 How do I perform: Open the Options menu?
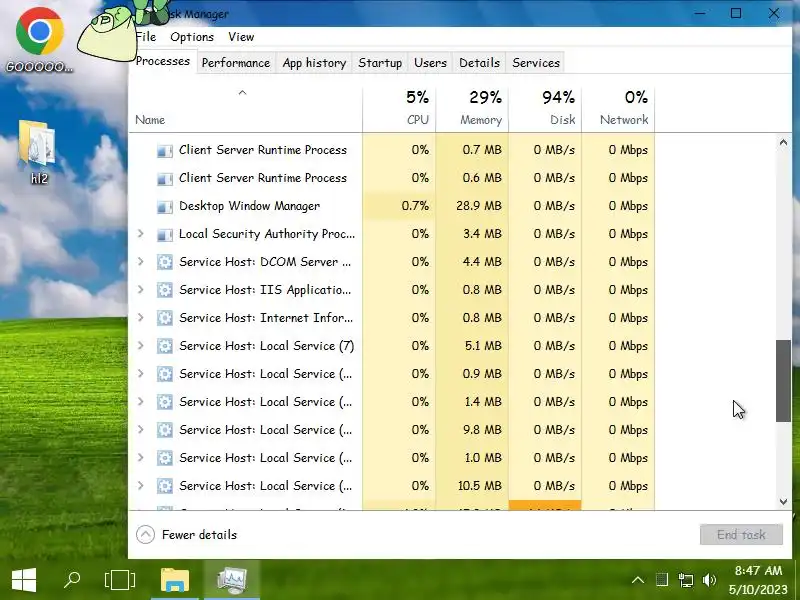click(x=192, y=37)
